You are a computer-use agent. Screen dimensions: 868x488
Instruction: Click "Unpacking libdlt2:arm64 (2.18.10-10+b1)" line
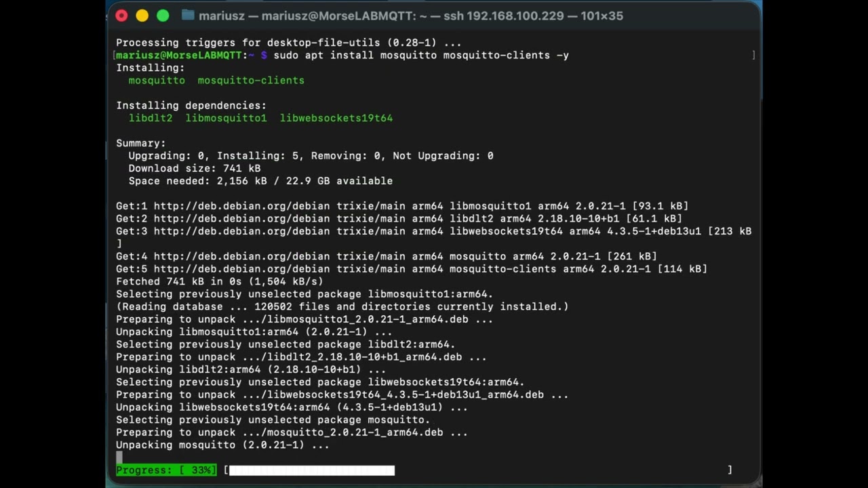(x=251, y=369)
